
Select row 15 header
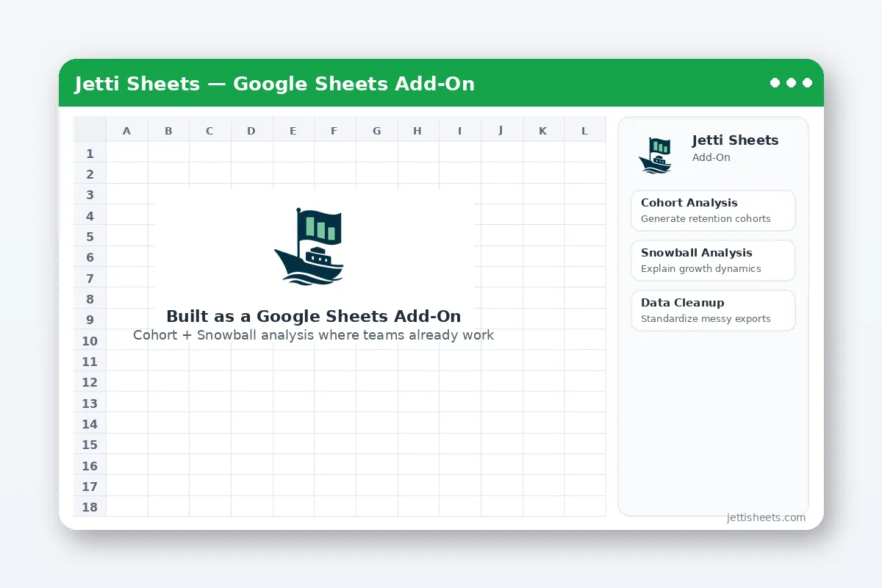click(x=90, y=445)
